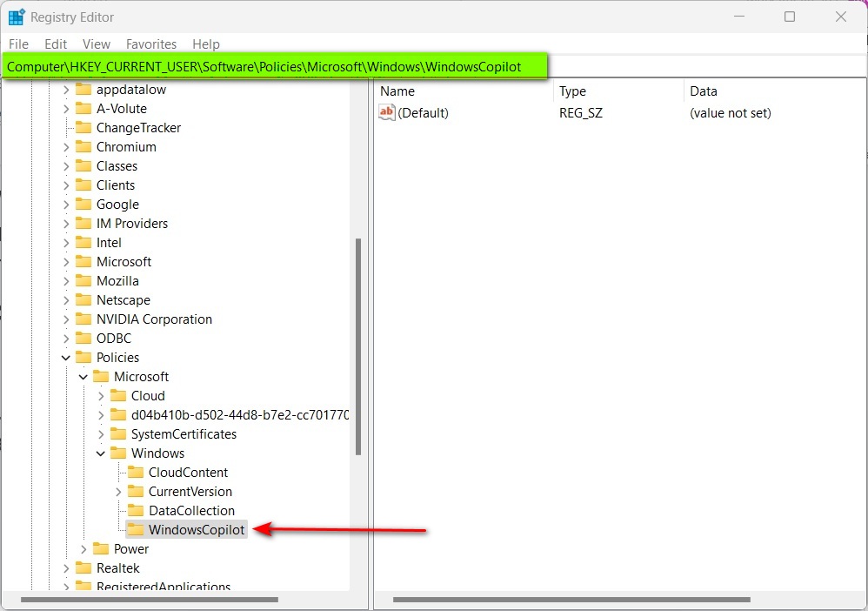Expand the Chromium key
The image size is (868, 611).
65,146
